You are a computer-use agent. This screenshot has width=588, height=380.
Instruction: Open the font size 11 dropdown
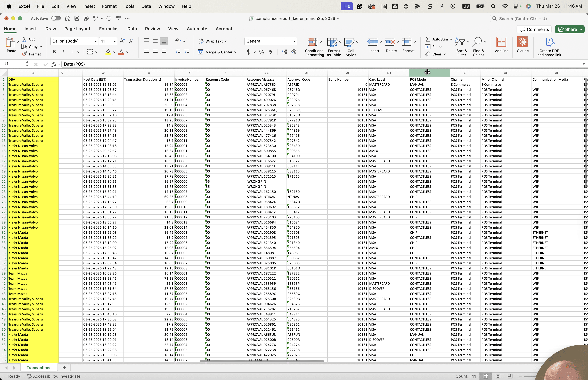[x=115, y=41]
